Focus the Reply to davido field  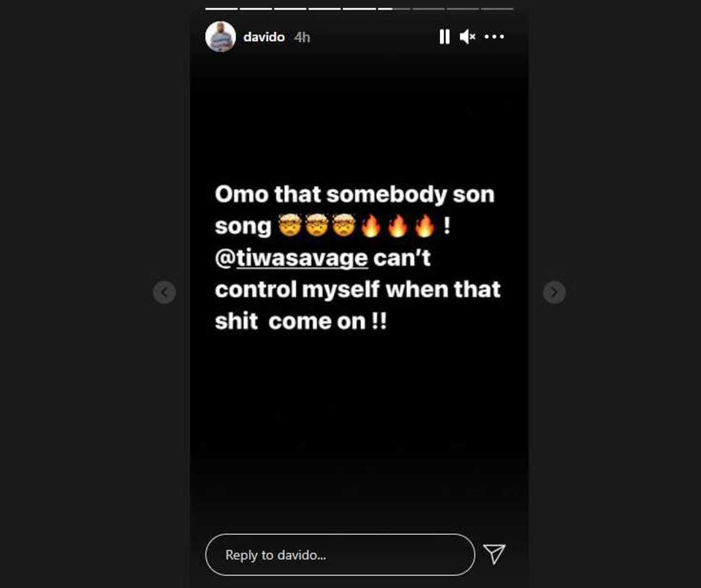coord(339,555)
